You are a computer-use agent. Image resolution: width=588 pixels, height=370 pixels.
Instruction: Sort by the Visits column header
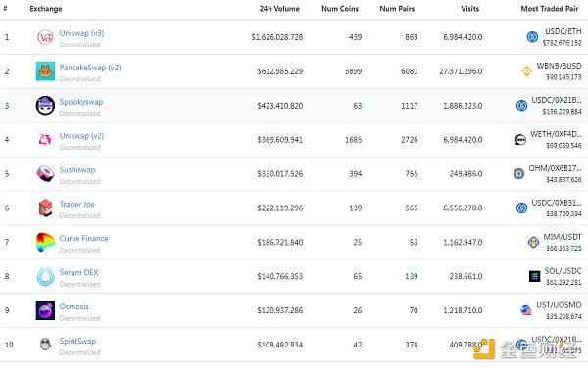pyautogui.click(x=469, y=9)
